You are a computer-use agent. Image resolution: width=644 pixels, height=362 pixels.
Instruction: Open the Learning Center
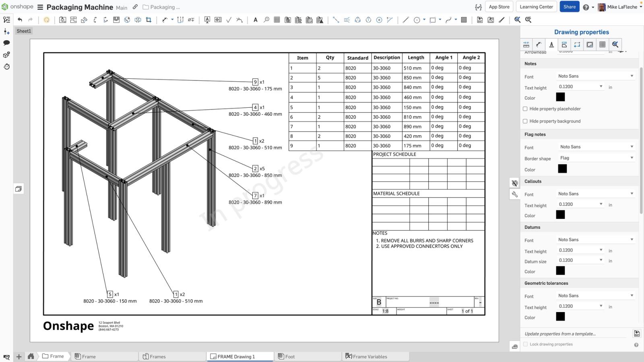coord(536,7)
